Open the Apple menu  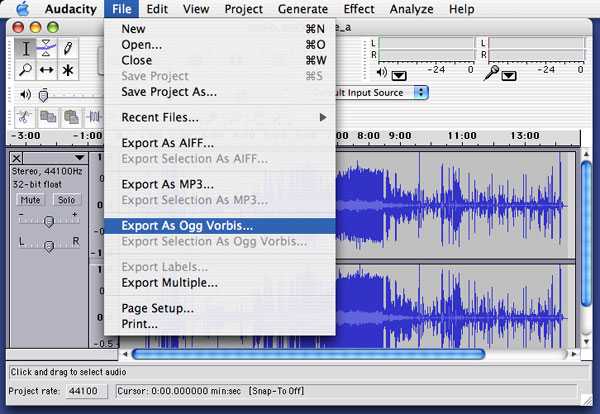point(23,9)
